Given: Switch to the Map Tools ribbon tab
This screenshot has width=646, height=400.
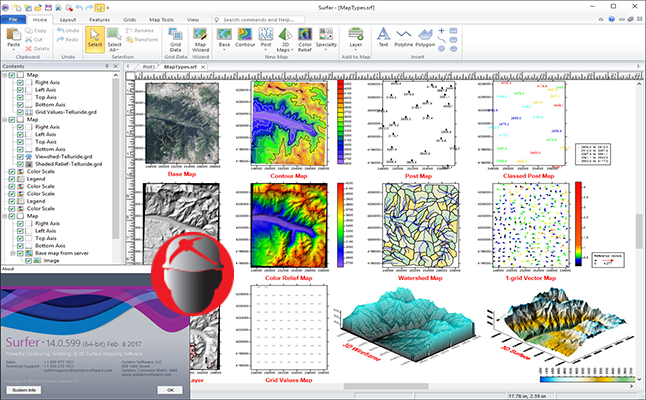Looking at the screenshot, I should (161, 19).
